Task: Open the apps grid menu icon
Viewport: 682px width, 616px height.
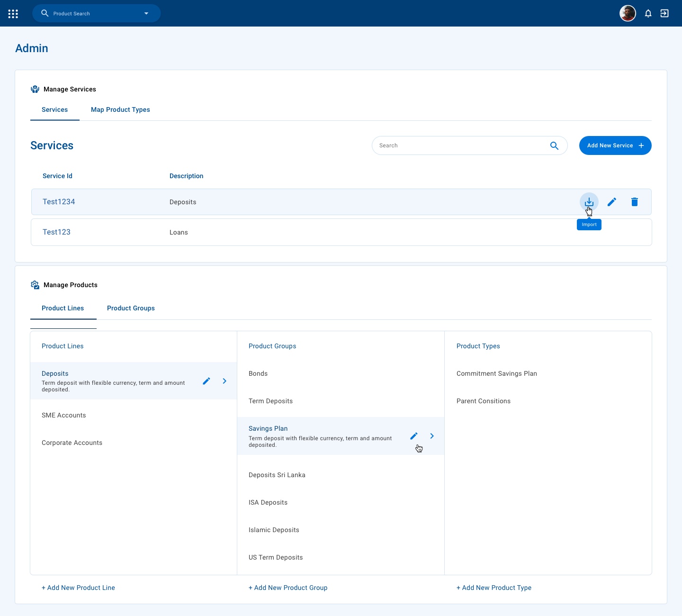Action: (13, 14)
